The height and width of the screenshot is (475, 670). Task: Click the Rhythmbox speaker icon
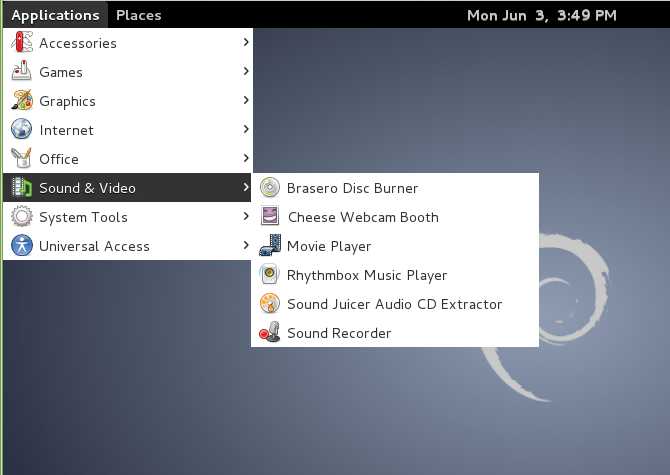pyautogui.click(x=270, y=275)
